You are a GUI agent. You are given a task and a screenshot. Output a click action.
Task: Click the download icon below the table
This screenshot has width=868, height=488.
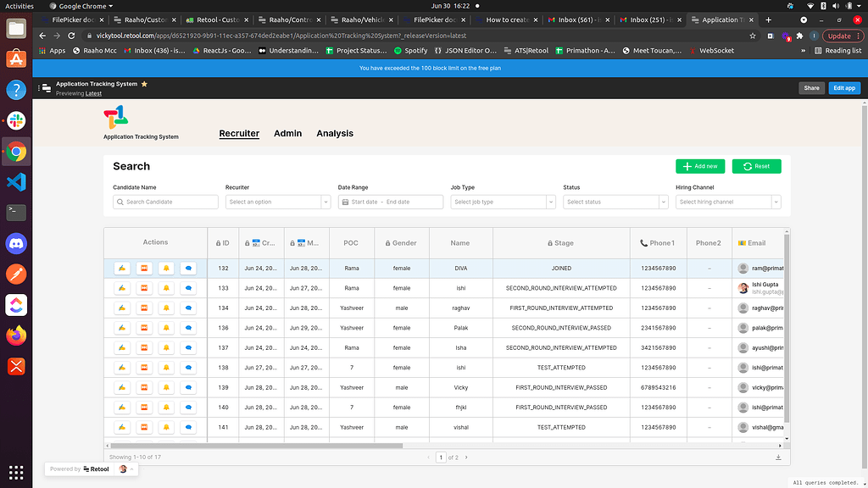[780, 457]
